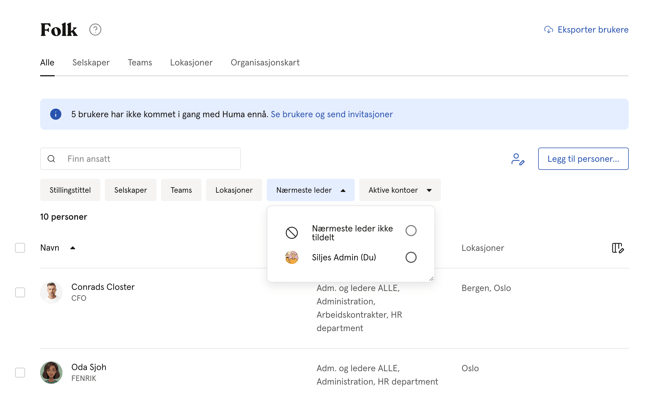Open the Aktive kontoer dropdown
This screenshot has height=401, width=670.
400,190
